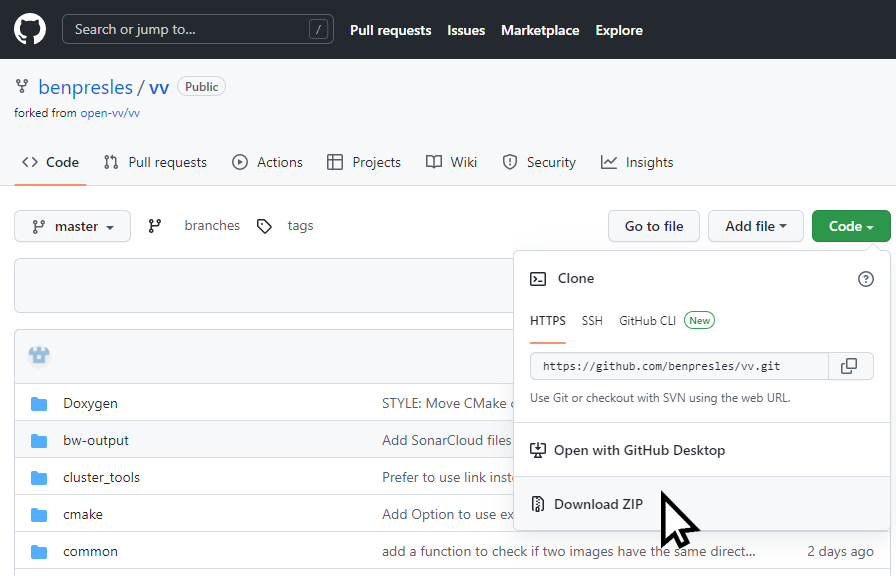
Task: Select the GitHub CLI clone tab
Action: pyautogui.click(x=647, y=321)
